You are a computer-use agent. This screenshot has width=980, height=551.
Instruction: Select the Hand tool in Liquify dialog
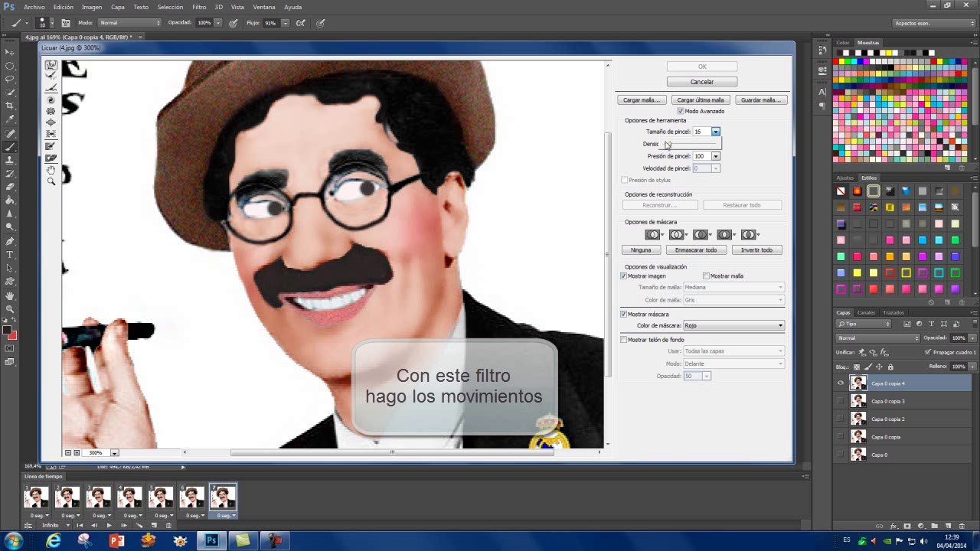click(51, 169)
